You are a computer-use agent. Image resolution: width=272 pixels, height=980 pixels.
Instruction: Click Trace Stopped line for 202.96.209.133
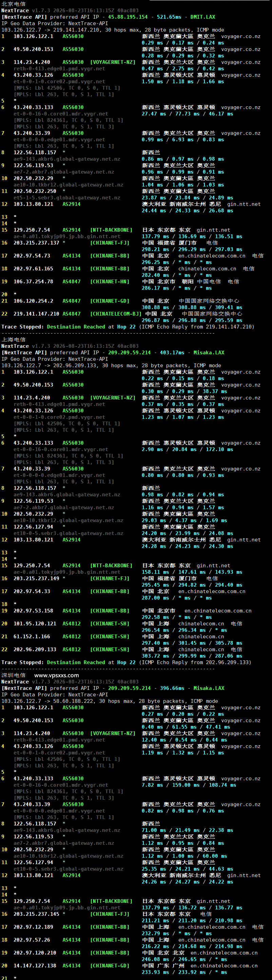click(x=126, y=662)
